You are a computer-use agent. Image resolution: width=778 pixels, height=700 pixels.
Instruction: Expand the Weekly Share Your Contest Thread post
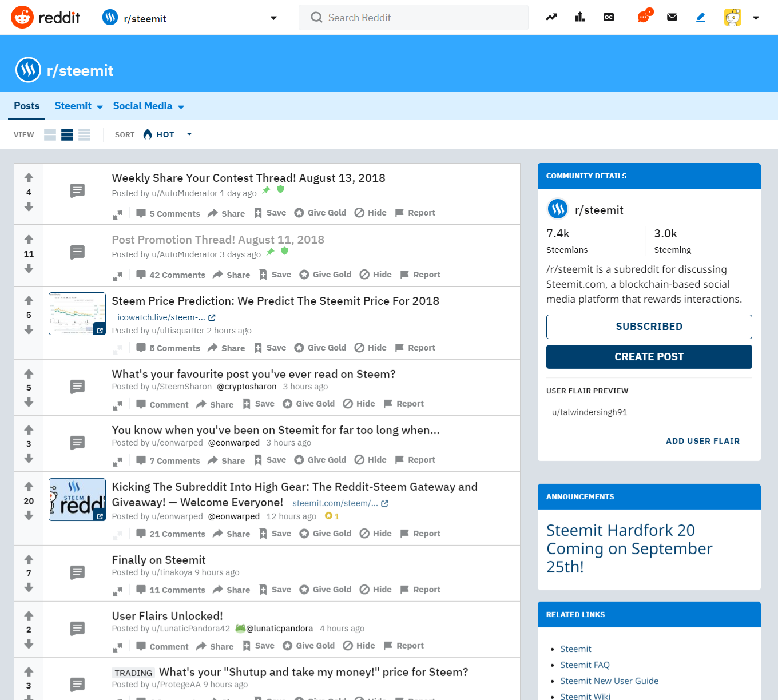117,214
